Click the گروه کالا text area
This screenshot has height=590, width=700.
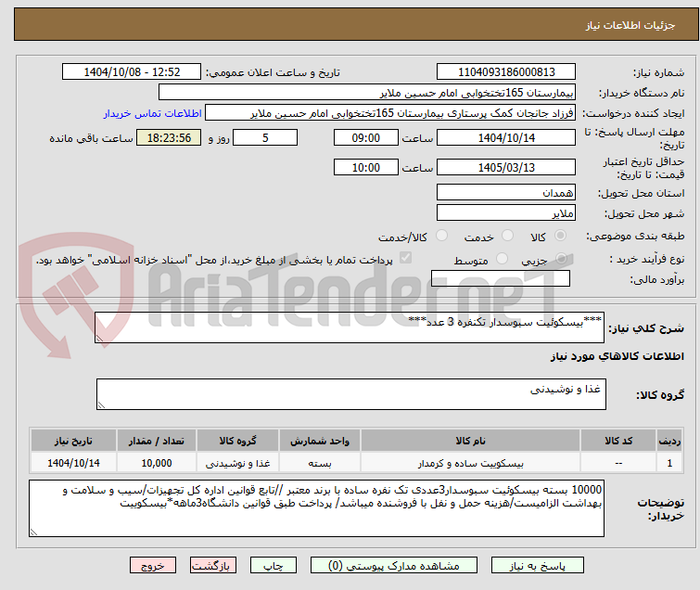click(351, 394)
